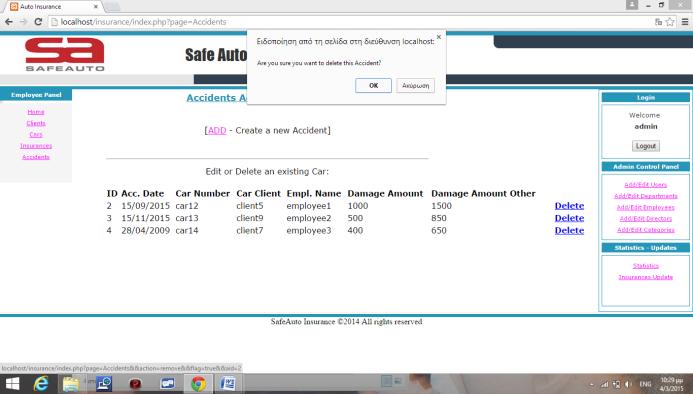Image resolution: width=693 pixels, height=394 pixels.
Task: Cancel the dialog with the Ακύρωση button
Action: click(x=415, y=85)
